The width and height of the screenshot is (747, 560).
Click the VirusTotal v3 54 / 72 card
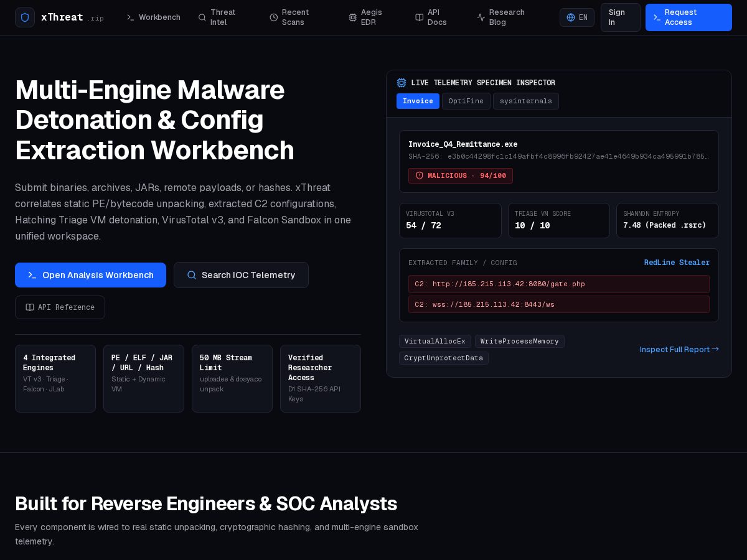[450, 220]
